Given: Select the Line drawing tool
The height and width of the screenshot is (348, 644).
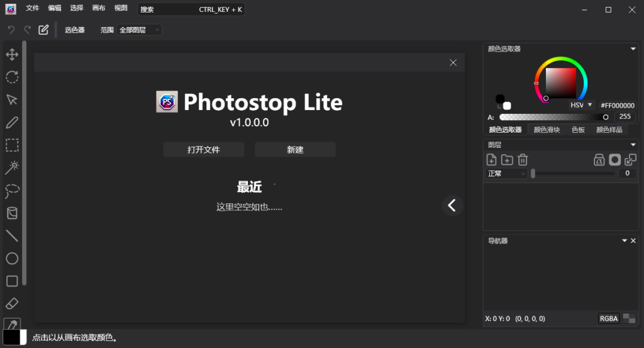Looking at the screenshot, I should [12, 236].
